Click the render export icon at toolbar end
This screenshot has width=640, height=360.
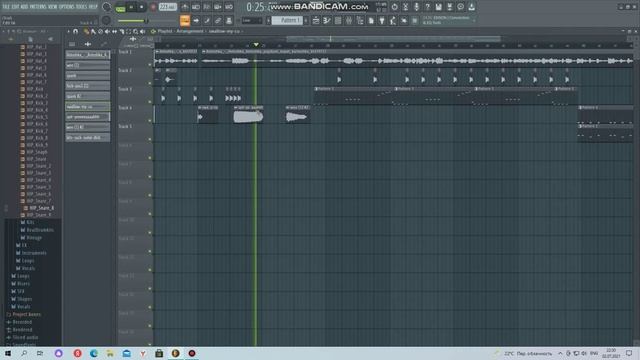471,7
